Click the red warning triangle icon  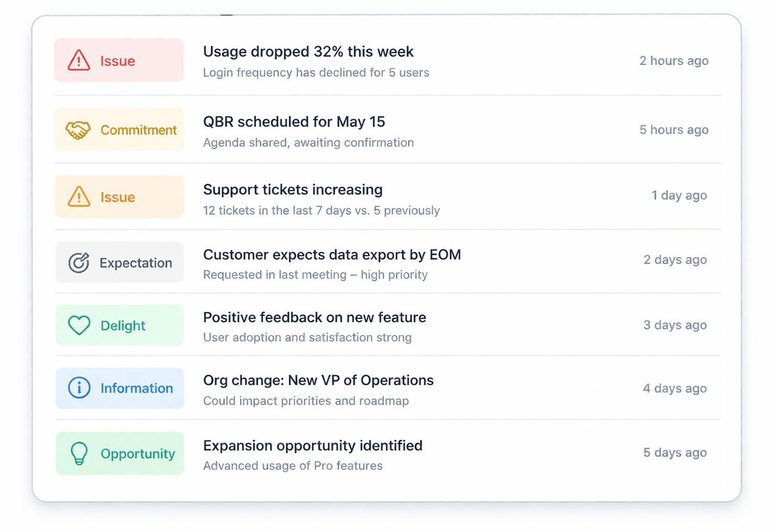click(x=79, y=60)
